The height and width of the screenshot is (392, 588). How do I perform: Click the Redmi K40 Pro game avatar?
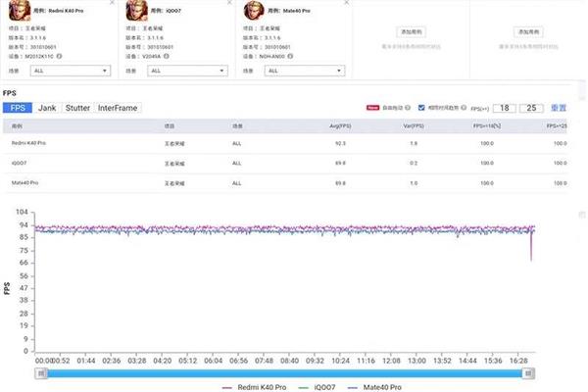pyautogui.click(x=20, y=11)
